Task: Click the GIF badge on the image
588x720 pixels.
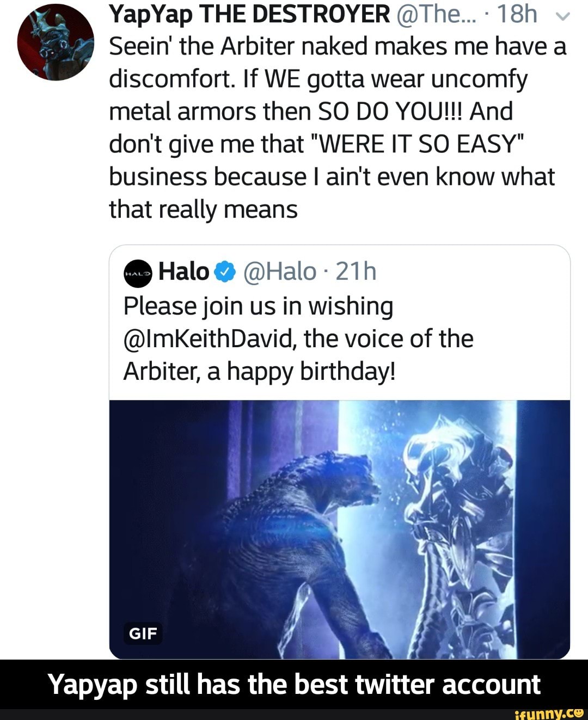Action: 143,633
